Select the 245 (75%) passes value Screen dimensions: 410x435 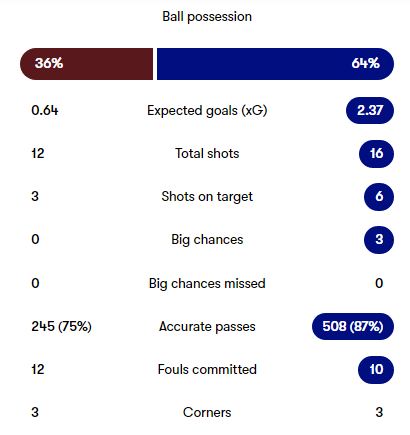point(61,326)
